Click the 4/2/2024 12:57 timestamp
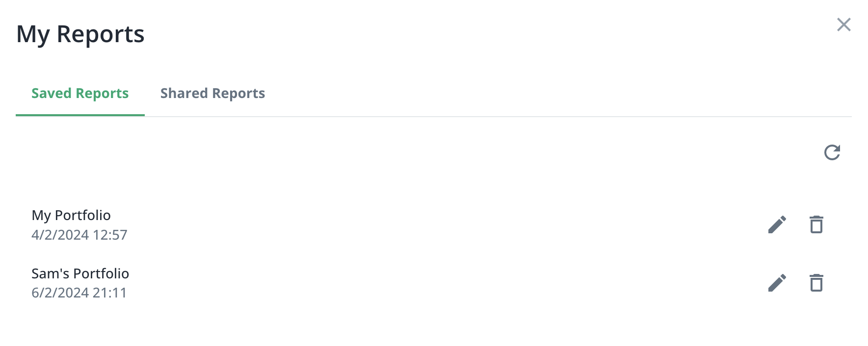The height and width of the screenshot is (346, 868). click(79, 235)
